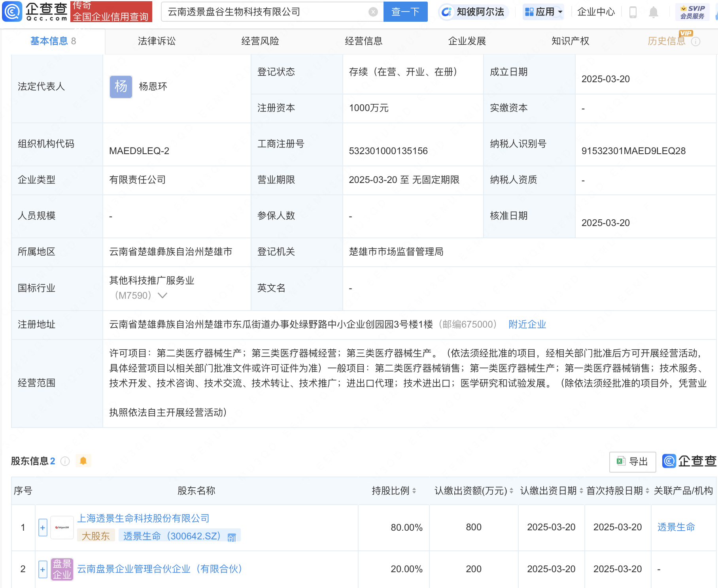
Task: Click registered capital value 1000万元
Action: point(369,108)
